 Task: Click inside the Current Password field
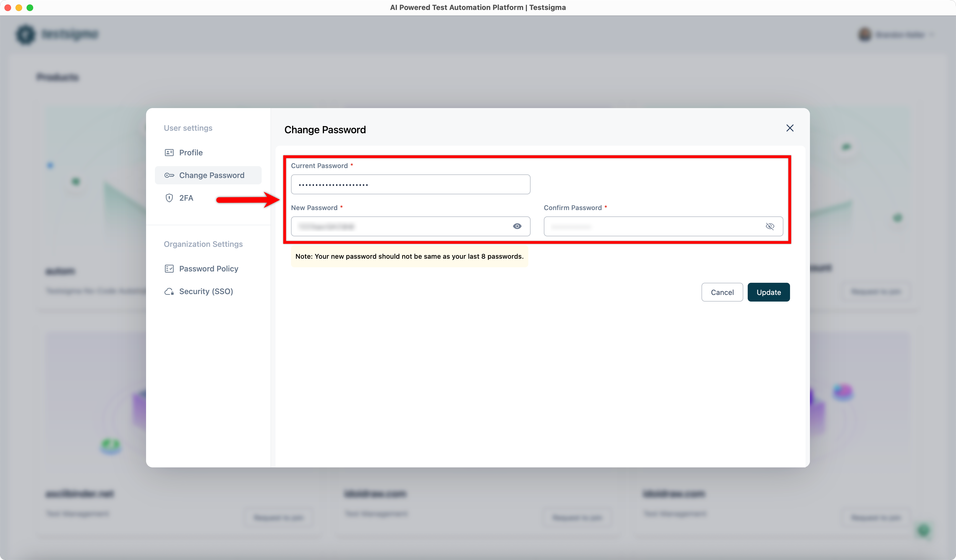click(411, 184)
